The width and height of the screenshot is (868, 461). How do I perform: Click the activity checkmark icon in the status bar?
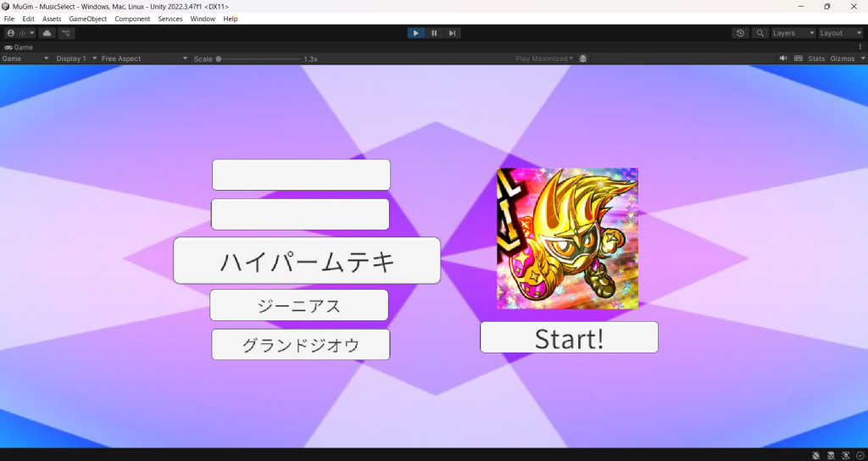[x=860, y=455]
